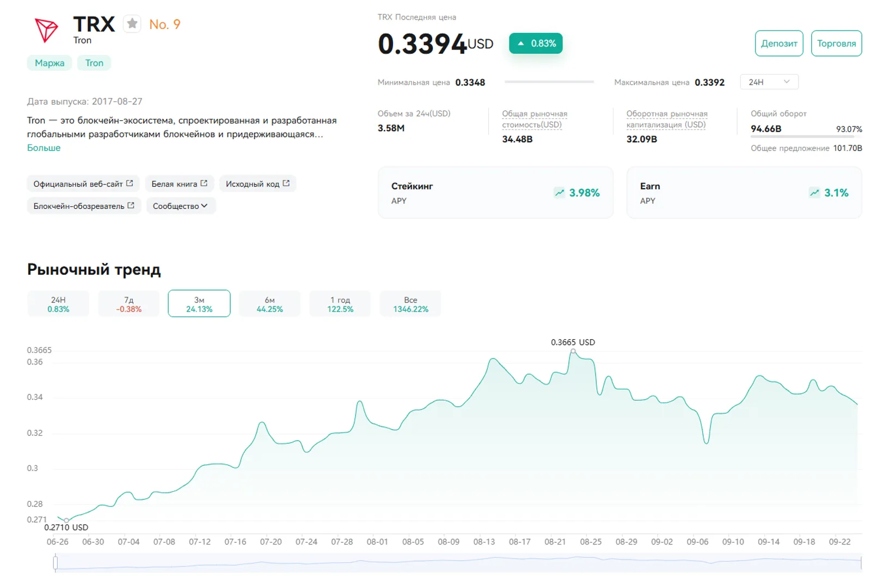Click the 3.58M volume value
The width and height of the screenshot is (871, 588).
click(391, 128)
